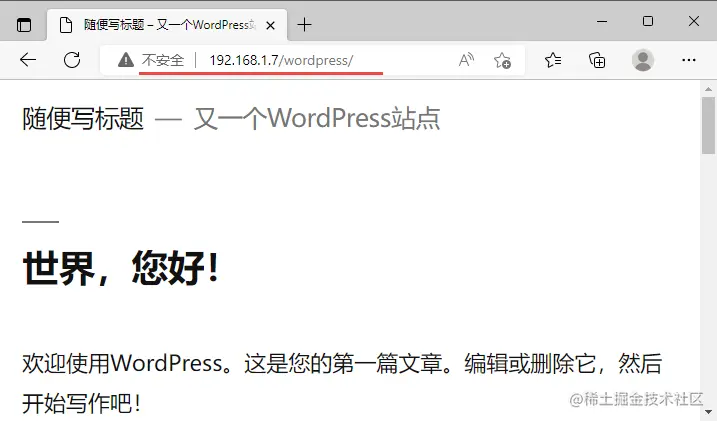Enable Read Aloud for this page

[x=466, y=60]
